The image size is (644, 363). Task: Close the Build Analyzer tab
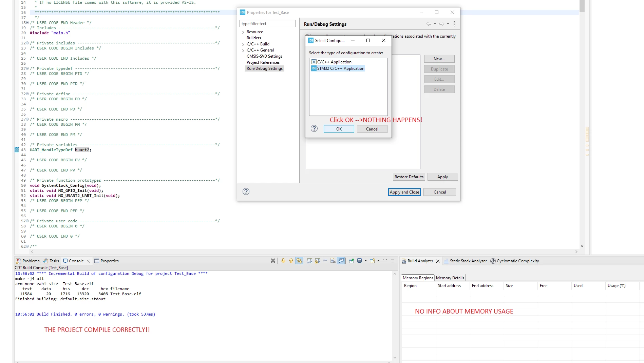click(x=438, y=261)
